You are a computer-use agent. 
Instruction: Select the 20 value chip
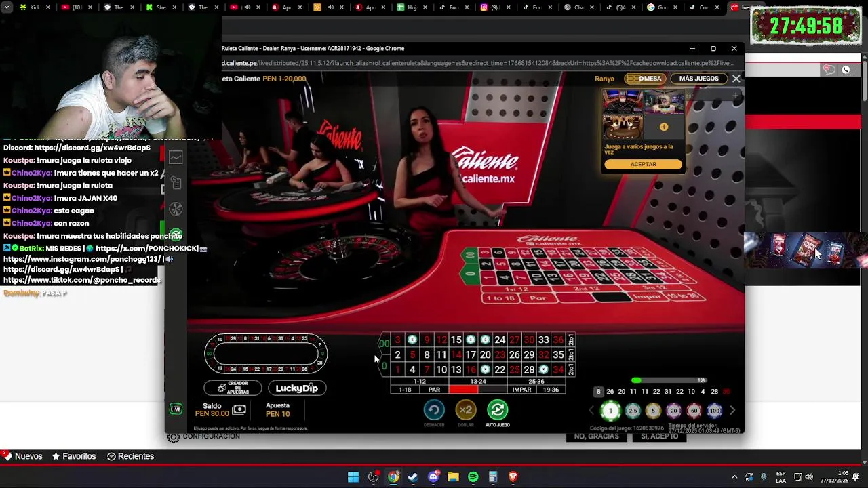click(x=673, y=411)
